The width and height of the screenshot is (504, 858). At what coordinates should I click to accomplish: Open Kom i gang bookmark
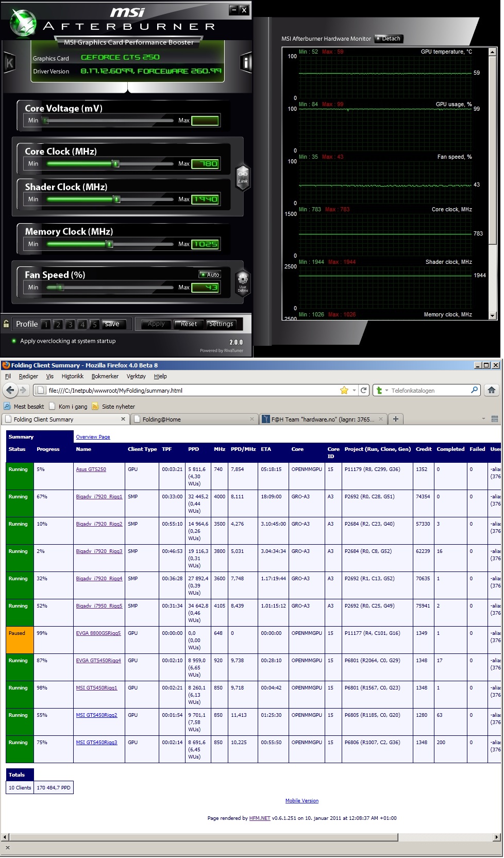69,406
